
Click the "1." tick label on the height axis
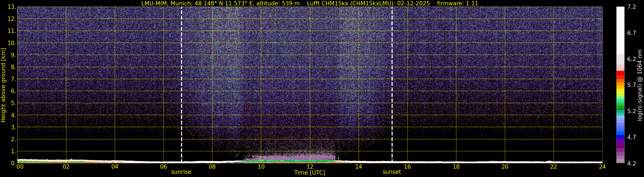pyautogui.click(x=13, y=151)
